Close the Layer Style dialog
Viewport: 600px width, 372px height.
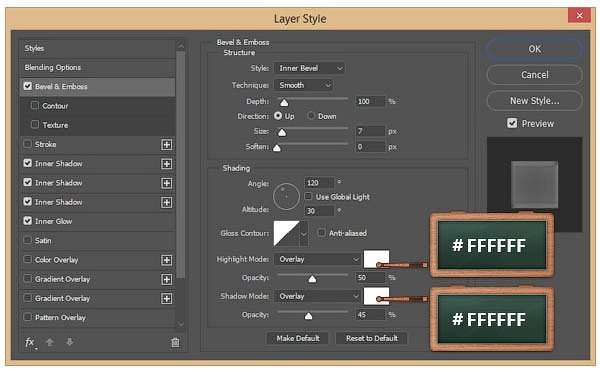579,15
